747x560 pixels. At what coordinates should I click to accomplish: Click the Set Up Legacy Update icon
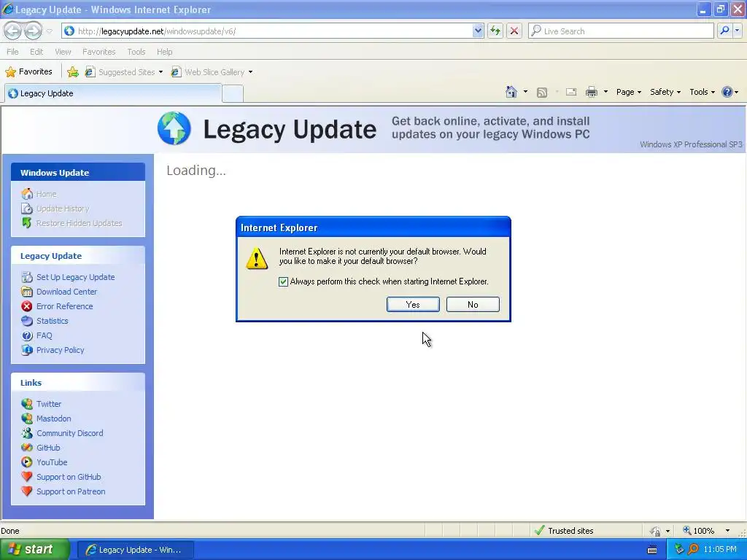pyautogui.click(x=27, y=277)
